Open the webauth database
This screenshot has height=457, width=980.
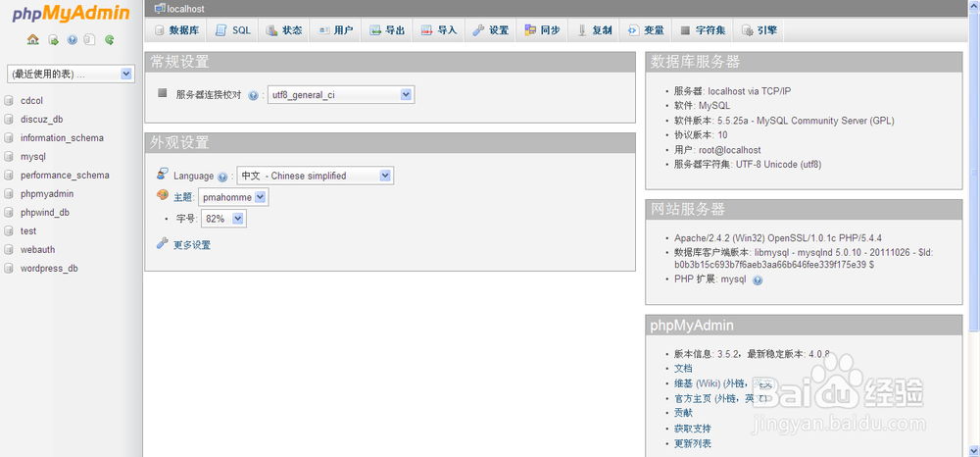pos(37,249)
